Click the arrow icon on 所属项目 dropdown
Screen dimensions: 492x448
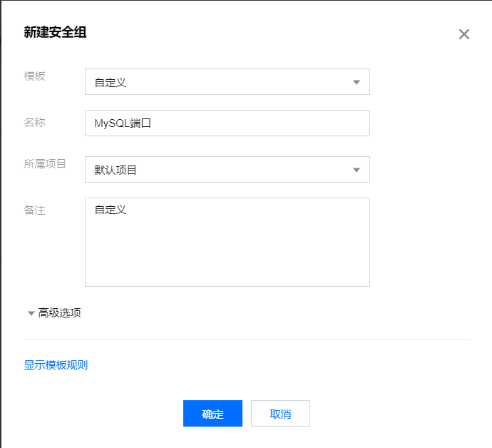point(356,170)
